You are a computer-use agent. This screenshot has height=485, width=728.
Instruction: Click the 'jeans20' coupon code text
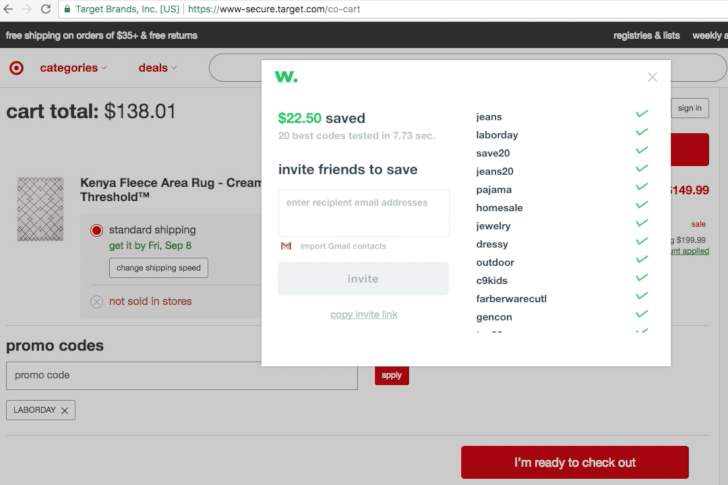pyautogui.click(x=494, y=172)
